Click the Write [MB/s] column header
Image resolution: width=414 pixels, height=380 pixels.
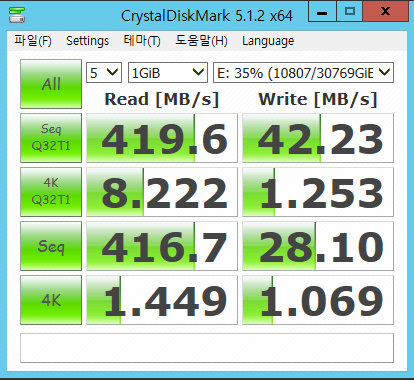(318, 99)
